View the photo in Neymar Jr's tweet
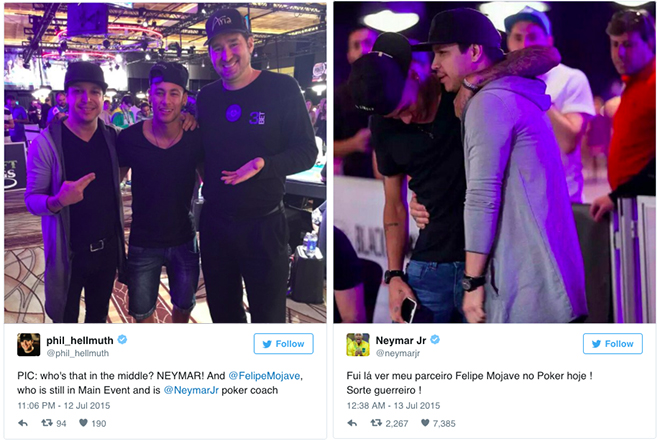 tap(495, 162)
